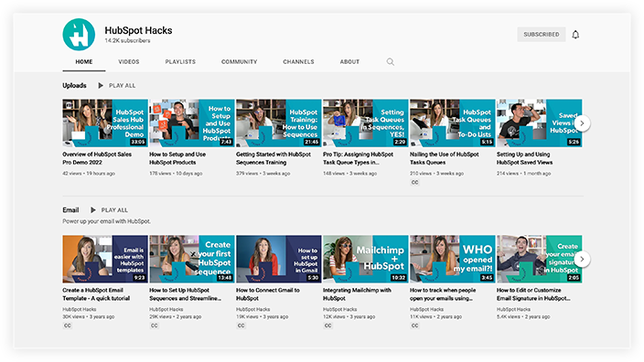Switch to the VIDEOS tab

(x=129, y=61)
